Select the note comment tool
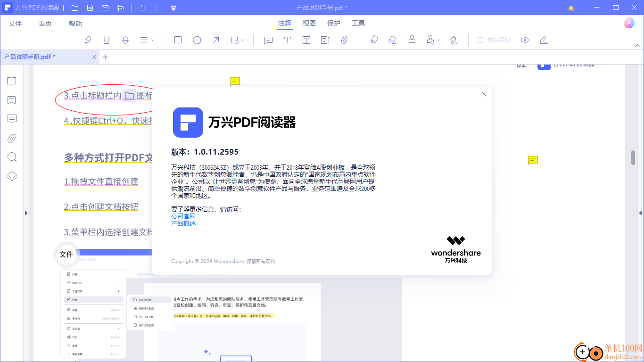This screenshot has height=362, width=644. [x=268, y=40]
